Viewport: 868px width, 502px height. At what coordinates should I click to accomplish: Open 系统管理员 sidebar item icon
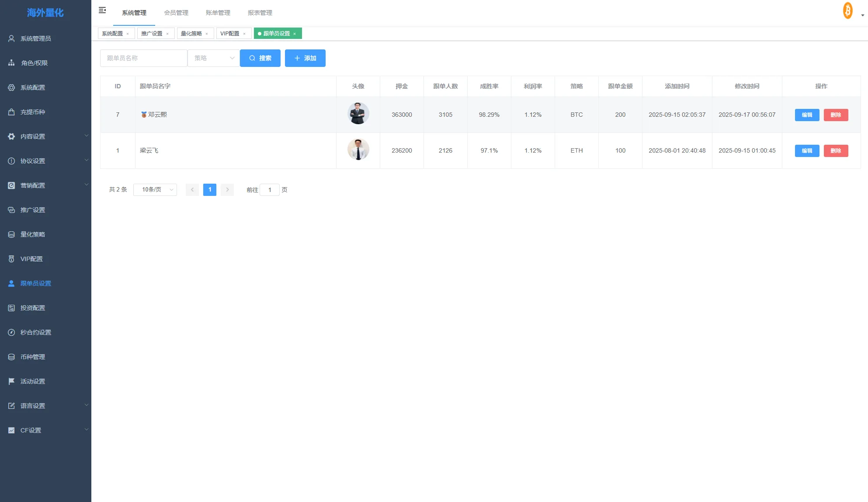click(11, 38)
